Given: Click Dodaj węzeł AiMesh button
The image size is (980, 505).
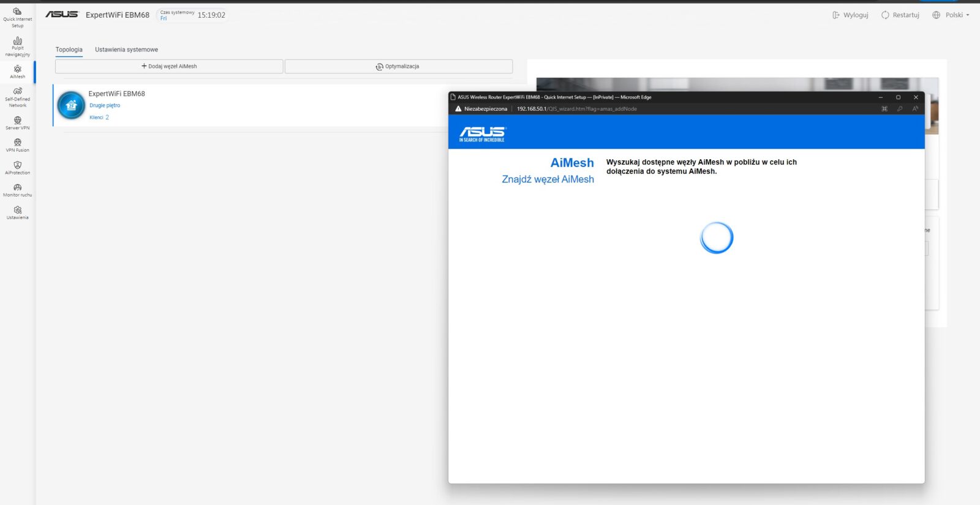Looking at the screenshot, I should 169,66.
